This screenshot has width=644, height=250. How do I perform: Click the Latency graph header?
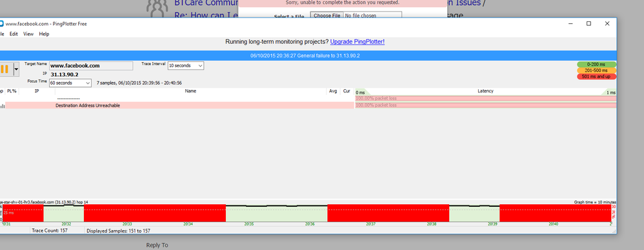tap(485, 91)
